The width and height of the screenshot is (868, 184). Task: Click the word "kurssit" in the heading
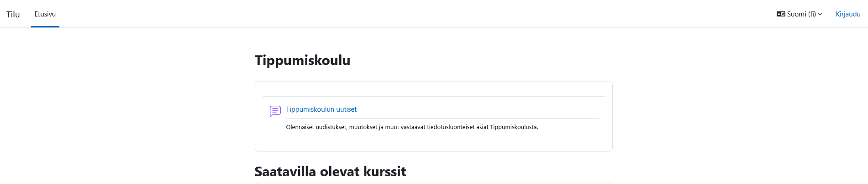pos(384,172)
